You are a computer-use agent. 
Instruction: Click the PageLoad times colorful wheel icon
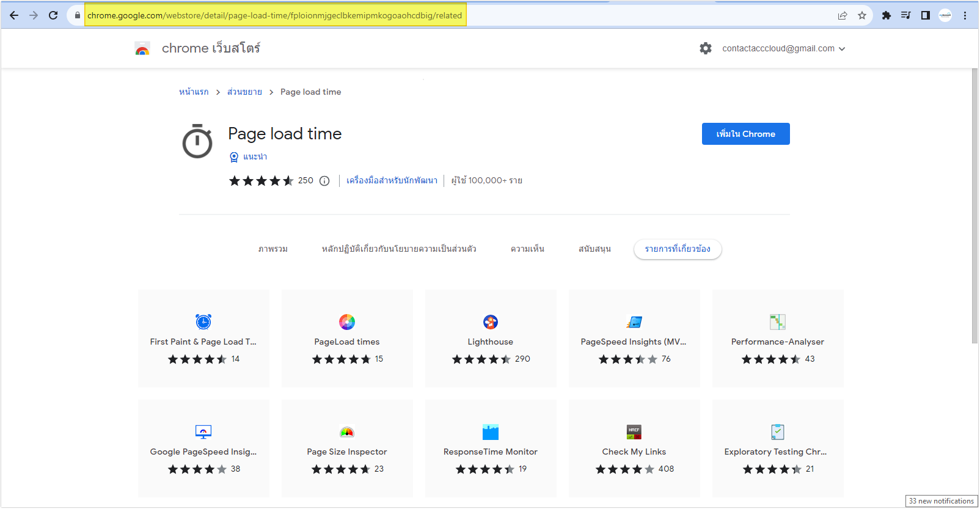[x=347, y=321]
